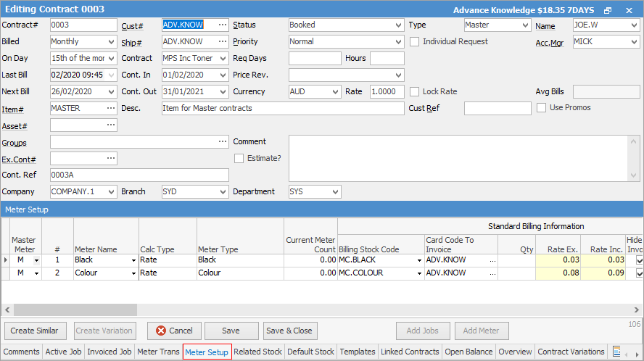Toggle the Use Promos checkbox
Screen dimensions: 644x361
pos(542,108)
